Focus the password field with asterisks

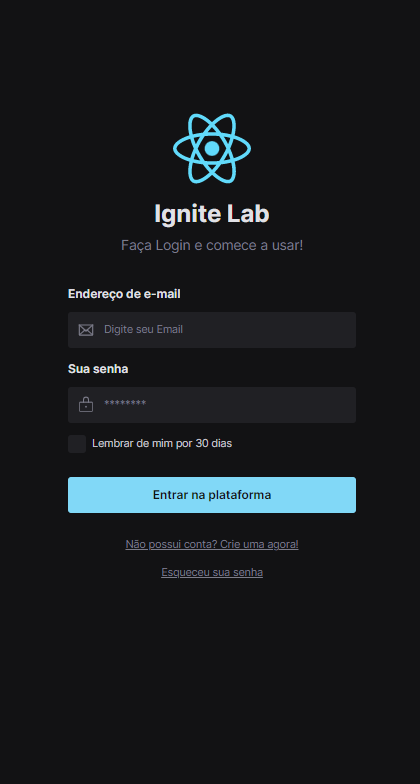pyautogui.click(x=212, y=405)
